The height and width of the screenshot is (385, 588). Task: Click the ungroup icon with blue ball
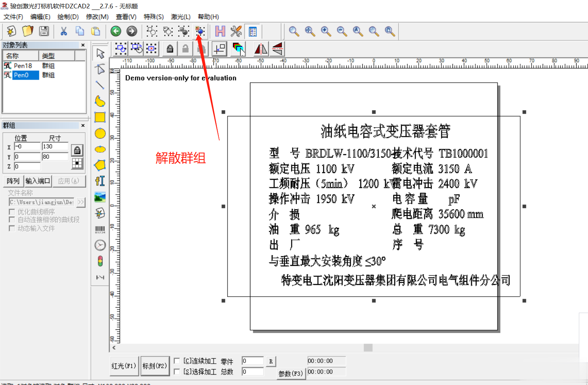point(200,31)
